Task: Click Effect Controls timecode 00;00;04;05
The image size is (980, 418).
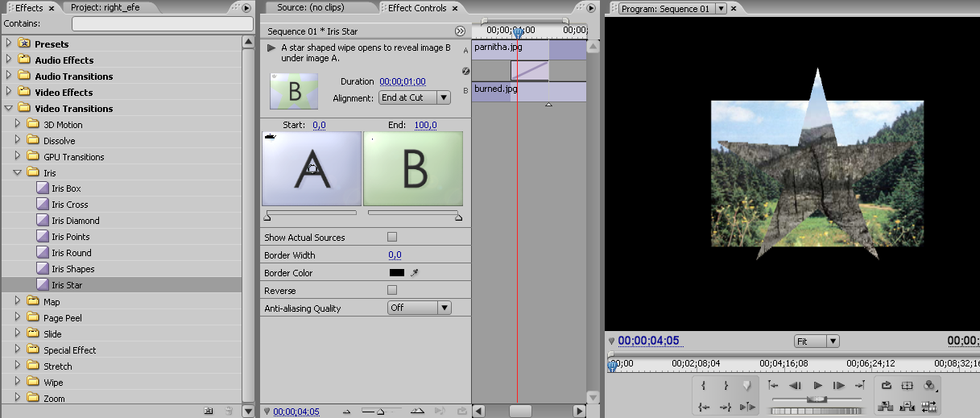Action: [296, 412]
